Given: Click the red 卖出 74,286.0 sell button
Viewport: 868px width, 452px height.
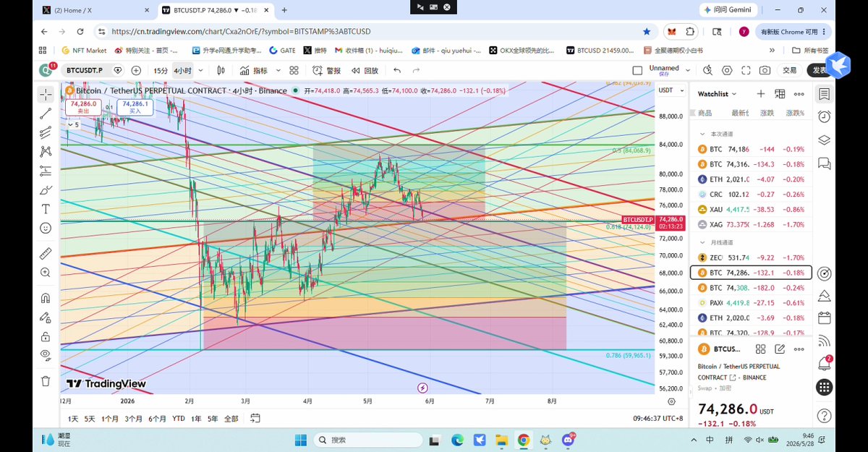Looking at the screenshot, I should click(x=82, y=107).
